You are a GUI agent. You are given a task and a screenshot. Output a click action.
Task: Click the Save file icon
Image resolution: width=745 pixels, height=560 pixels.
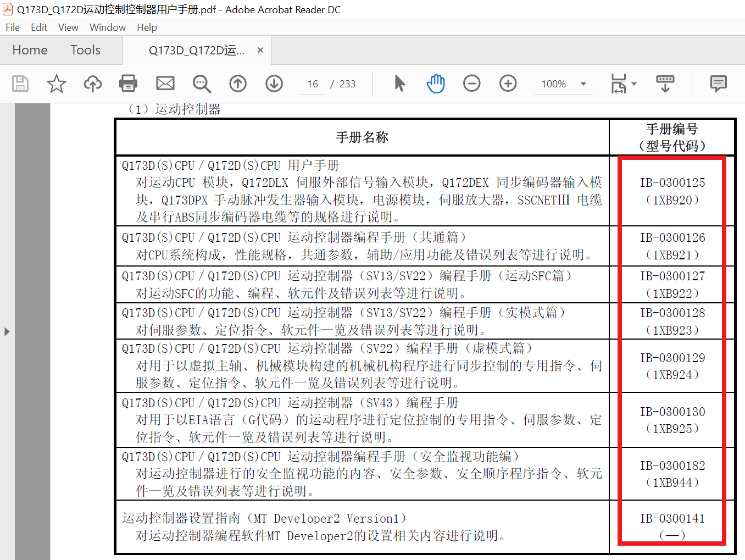click(x=20, y=84)
